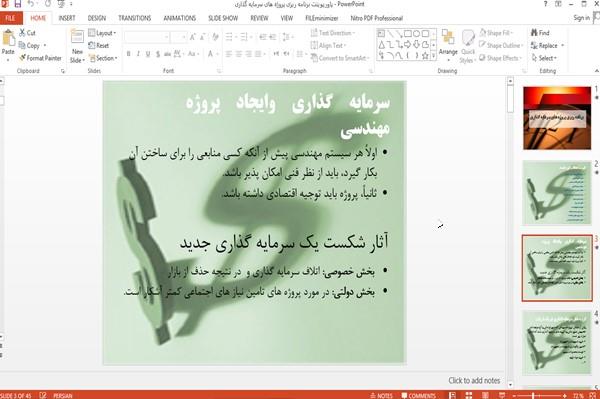Select the rectangle shape in the gallery
The width and height of the screenshot is (600, 399).
[408, 34]
